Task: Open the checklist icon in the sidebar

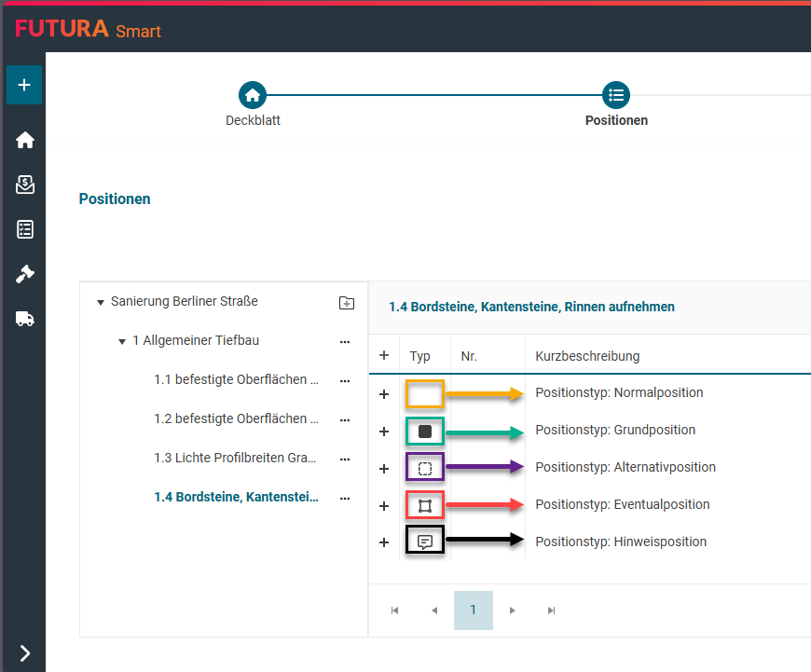Action: pos(25,229)
